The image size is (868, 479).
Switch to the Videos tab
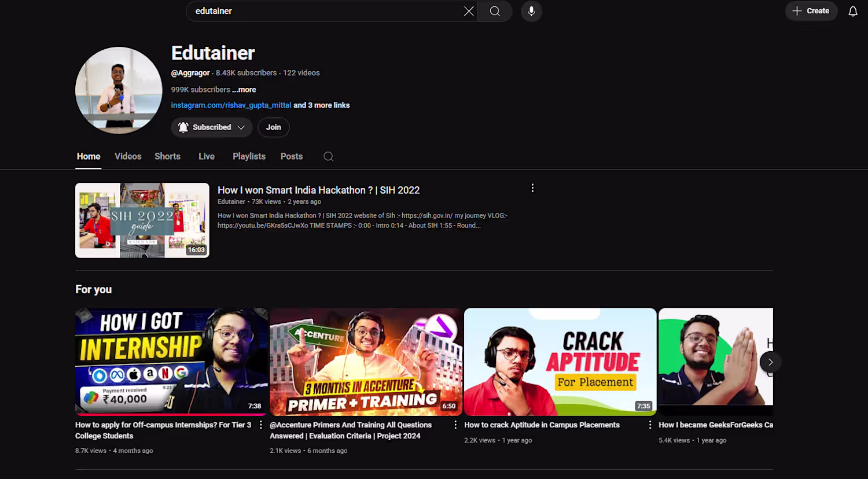[128, 156]
